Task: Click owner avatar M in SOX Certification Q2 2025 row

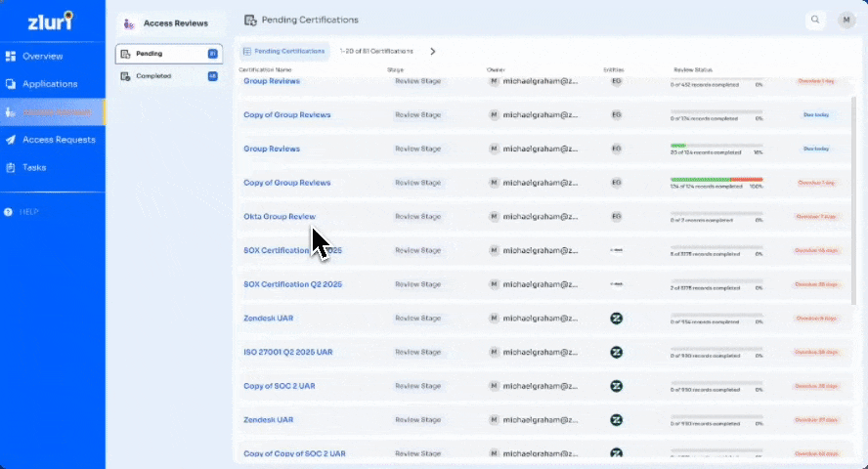Action: 494,284
